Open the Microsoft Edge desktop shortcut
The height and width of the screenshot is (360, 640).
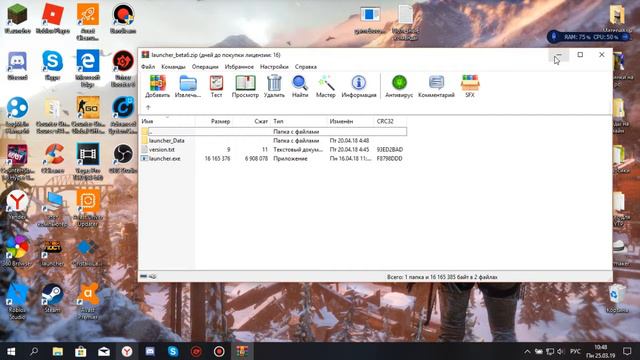coord(88,67)
